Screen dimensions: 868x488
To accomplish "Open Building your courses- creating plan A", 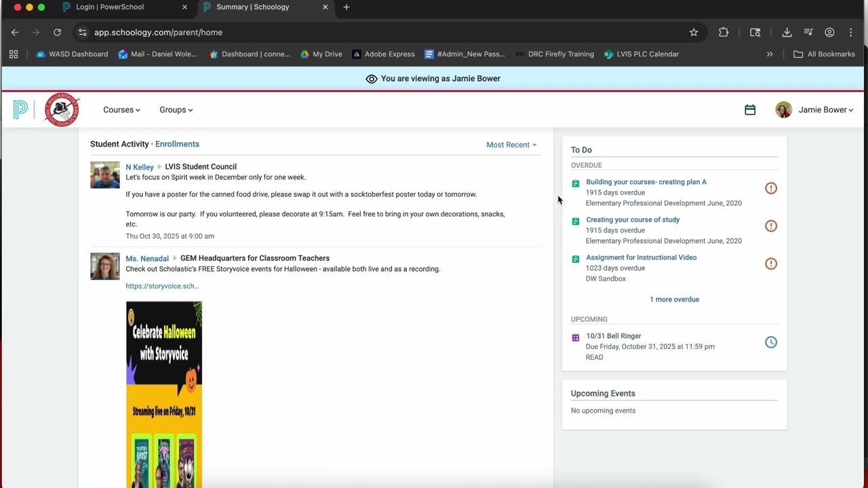I will (x=646, y=182).
